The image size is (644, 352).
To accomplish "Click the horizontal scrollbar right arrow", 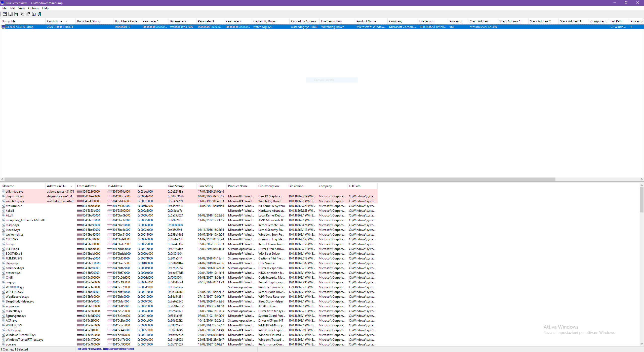I will click(x=642, y=180).
